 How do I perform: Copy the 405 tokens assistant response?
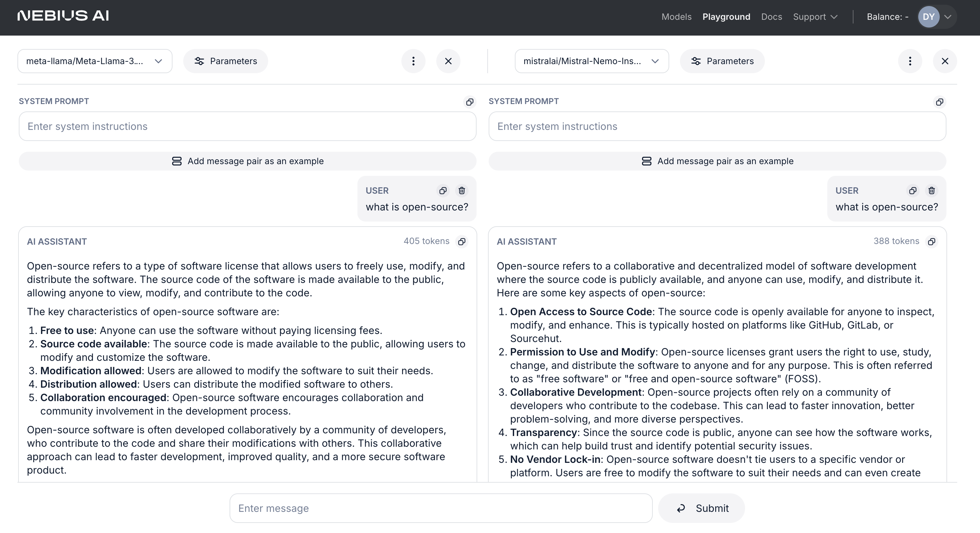coord(462,241)
